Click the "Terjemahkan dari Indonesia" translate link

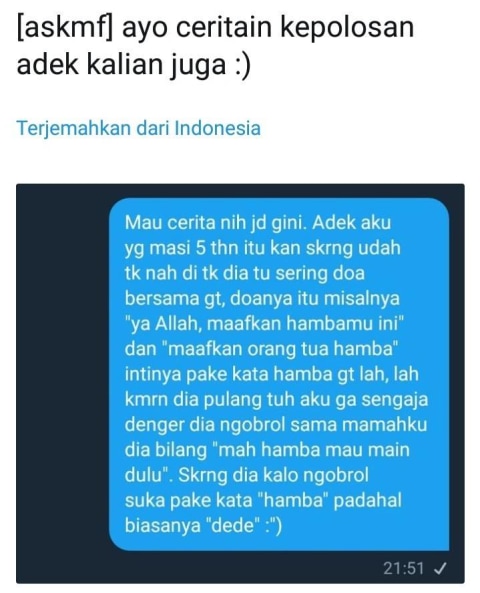[x=138, y=128]
